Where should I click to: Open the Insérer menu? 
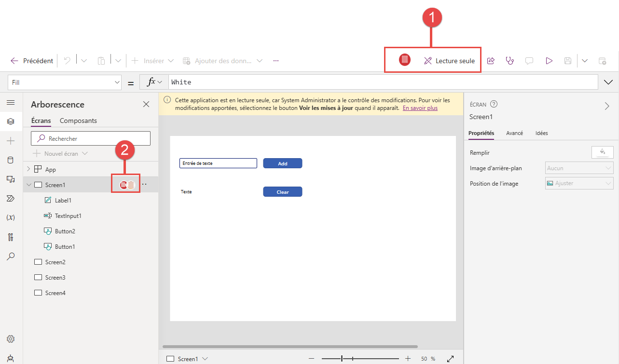(x=152, y=61)
